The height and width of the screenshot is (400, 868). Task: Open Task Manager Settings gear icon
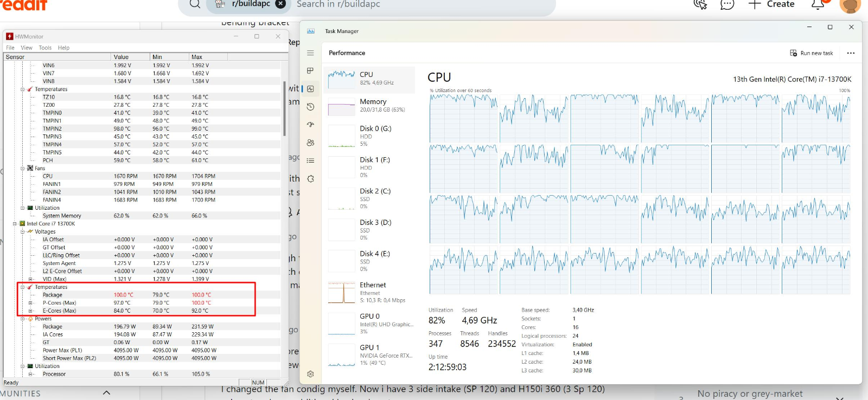tap(310, 374)
